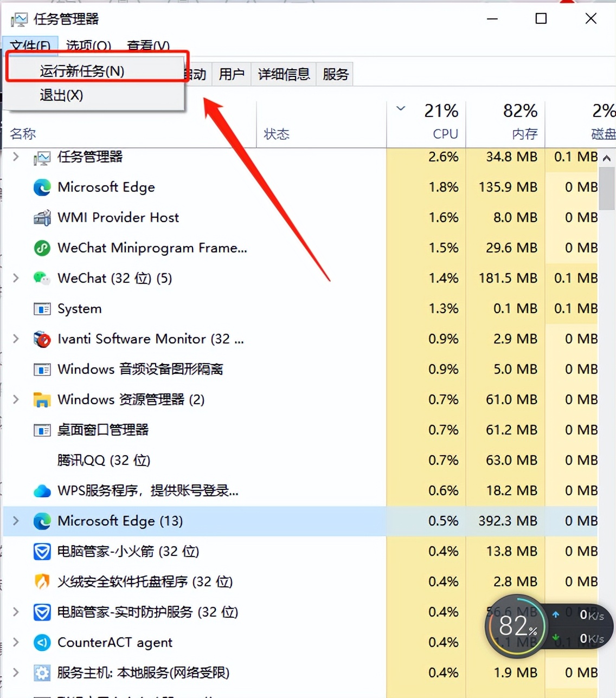Click the Ivanti Software Monitor icon
Viewport: 616px width, 698px height.
(x=42, y=339)
